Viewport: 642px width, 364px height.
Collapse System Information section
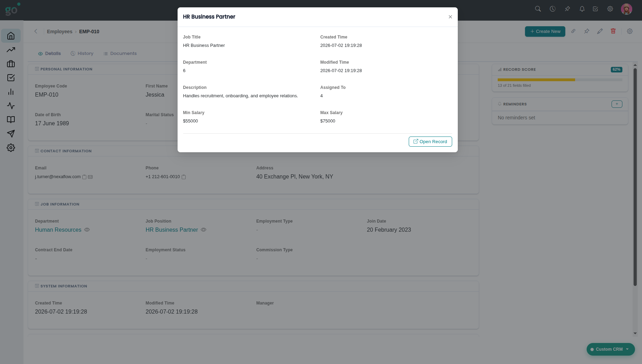click(61, 286)
